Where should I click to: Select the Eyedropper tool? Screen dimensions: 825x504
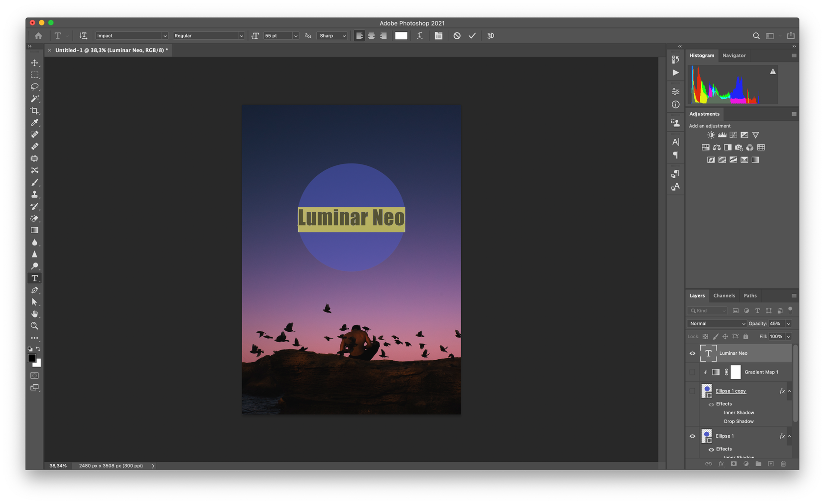tap(34, 123)
